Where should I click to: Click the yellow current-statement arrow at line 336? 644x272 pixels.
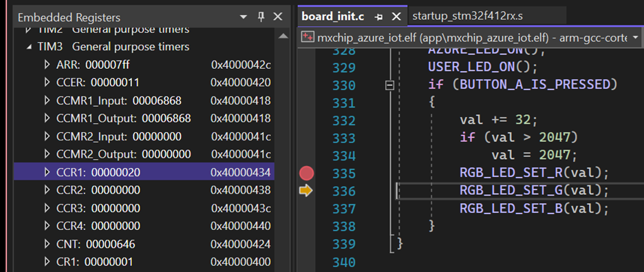point(306,191)
